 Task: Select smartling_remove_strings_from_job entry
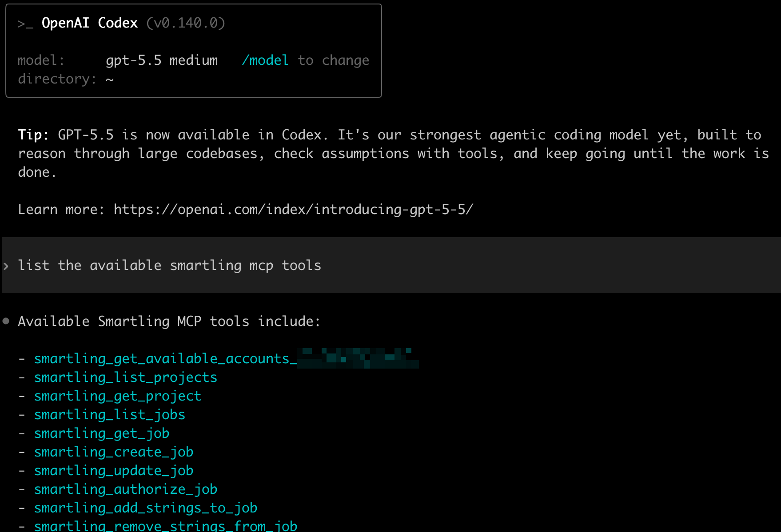pos(166,526)
